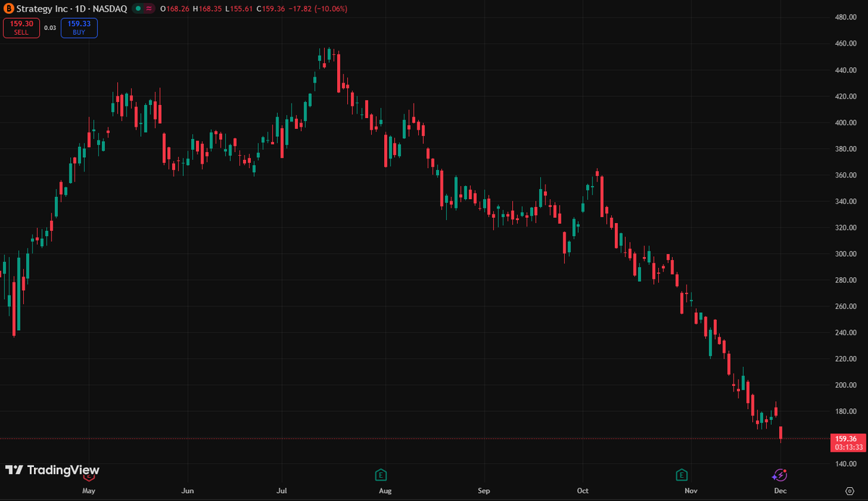
Task: Click the BUY 159.33 button
Action: click(79, 28)
